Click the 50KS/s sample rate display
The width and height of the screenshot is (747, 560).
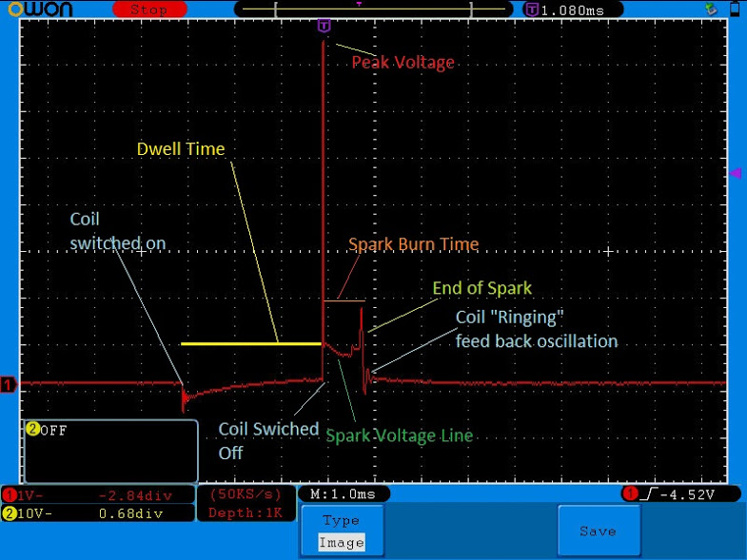click(x=244, y=495)
